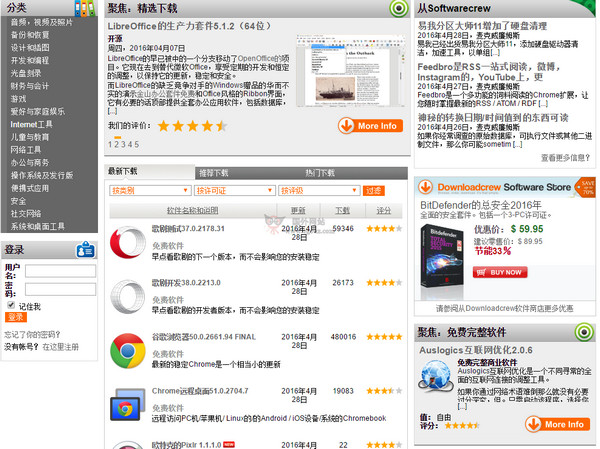Select 光盘刻录 category
Screen dimensions: 600x449
coord(26,73)
